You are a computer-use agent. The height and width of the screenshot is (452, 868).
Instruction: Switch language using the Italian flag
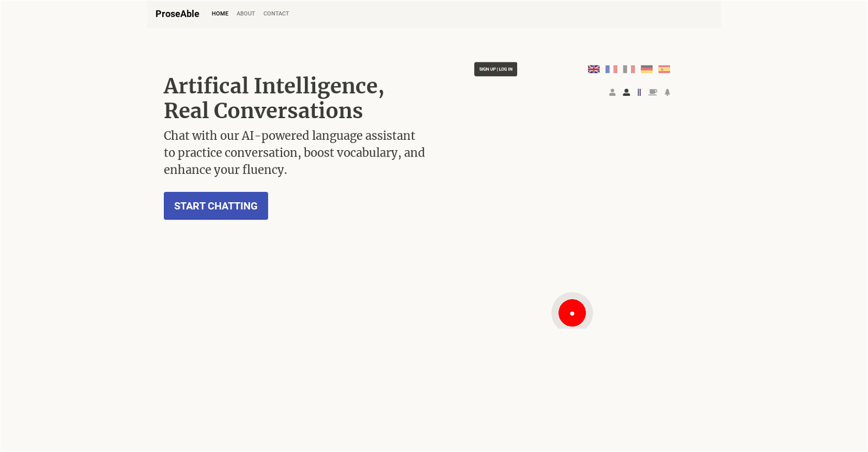629,69
